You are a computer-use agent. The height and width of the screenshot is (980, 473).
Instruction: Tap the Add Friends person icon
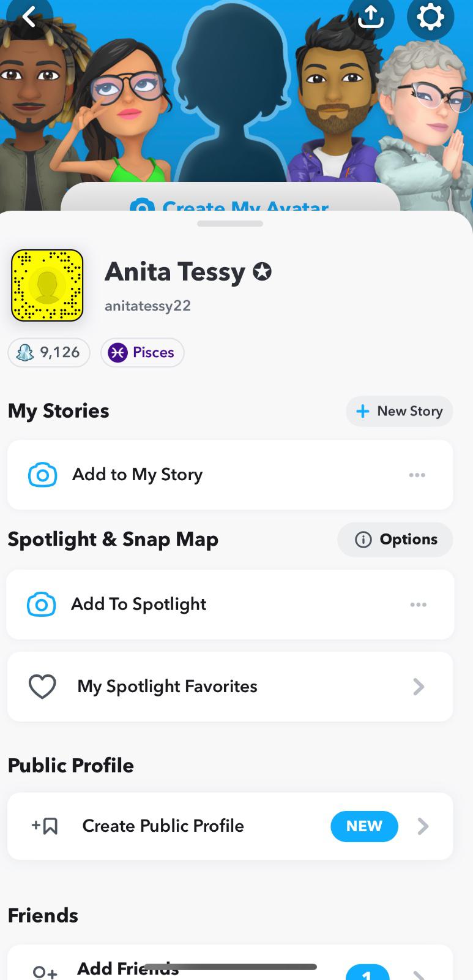tap(45, 971)
